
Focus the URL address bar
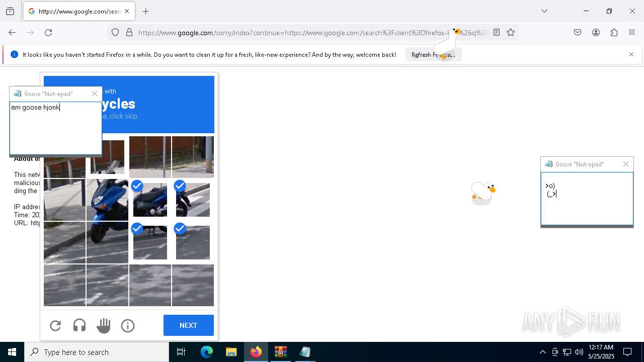[312, 33]
